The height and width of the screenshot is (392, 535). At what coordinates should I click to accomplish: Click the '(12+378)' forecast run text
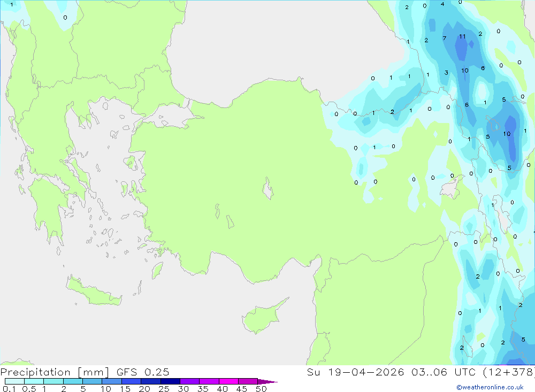509,372
